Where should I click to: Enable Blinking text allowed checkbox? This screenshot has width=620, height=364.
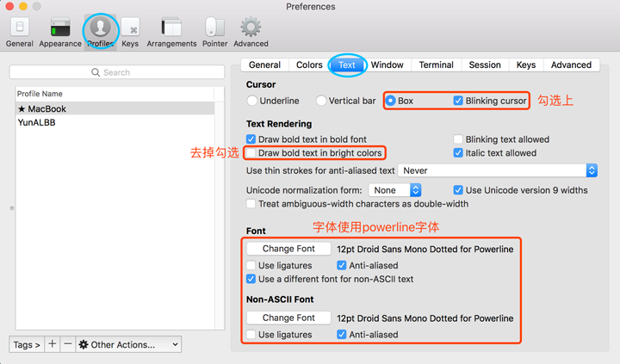pyautogui.click(x=458, y=139)
